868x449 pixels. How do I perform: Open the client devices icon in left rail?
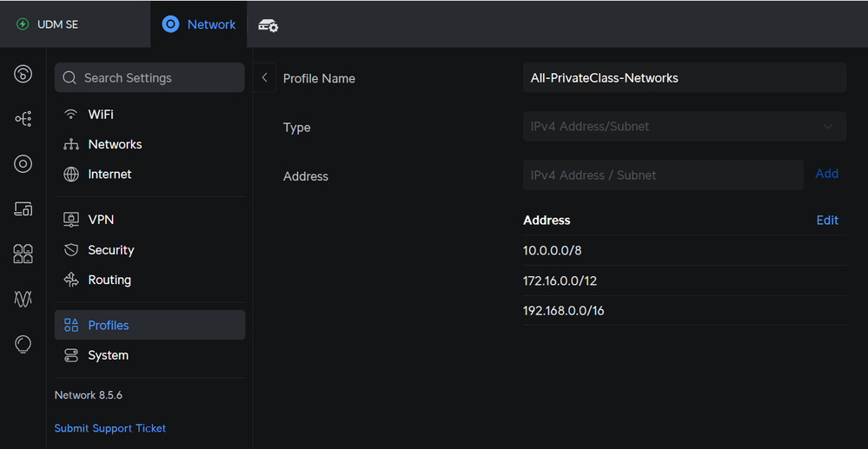[x=23, y=208]
